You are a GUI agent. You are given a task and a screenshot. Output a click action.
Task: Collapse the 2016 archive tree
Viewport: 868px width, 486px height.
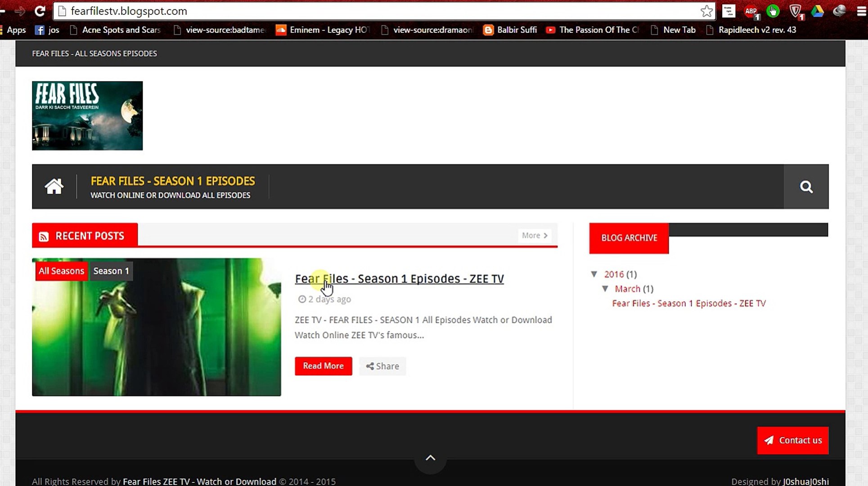(x=594, y=274)
